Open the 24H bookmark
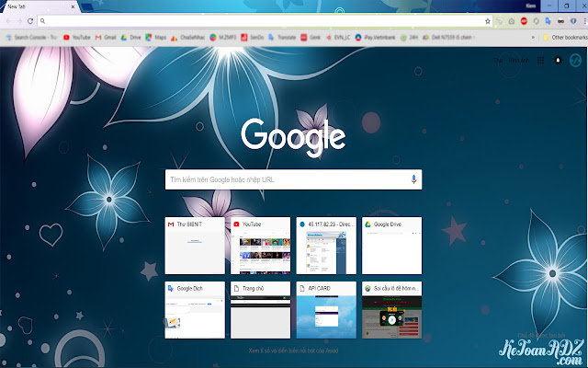Viewport: 588px width, 368px height. click(409, 38)
